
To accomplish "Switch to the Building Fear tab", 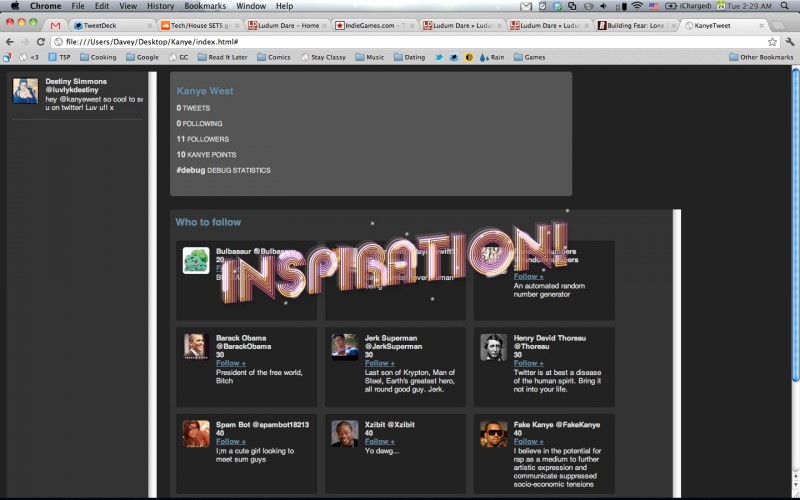I will tap(638, 26).
